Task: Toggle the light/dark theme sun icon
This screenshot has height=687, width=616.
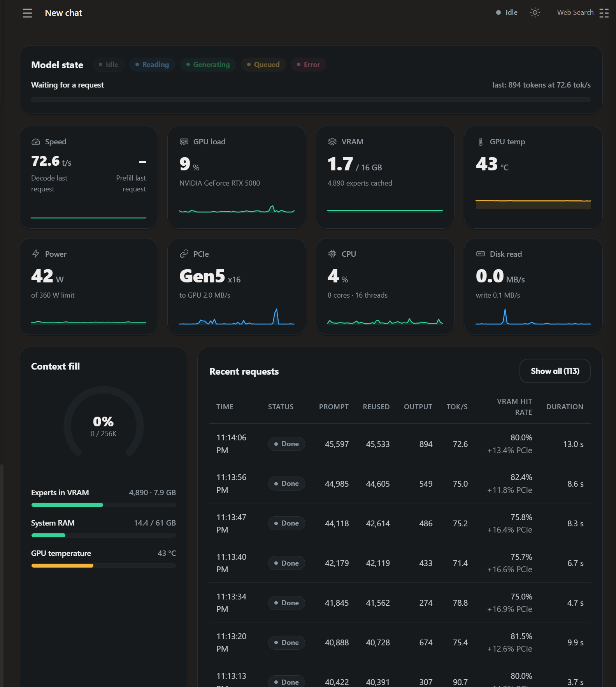Action: coord(535,12)
